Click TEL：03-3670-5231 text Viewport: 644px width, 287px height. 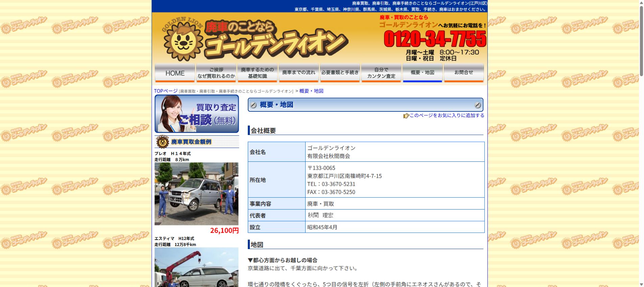point(331,184)
